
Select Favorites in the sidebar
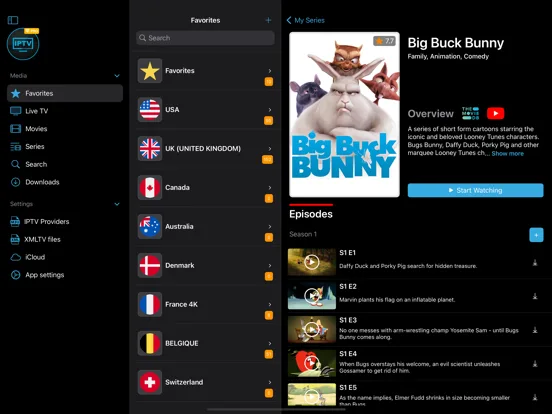[65, 93]
